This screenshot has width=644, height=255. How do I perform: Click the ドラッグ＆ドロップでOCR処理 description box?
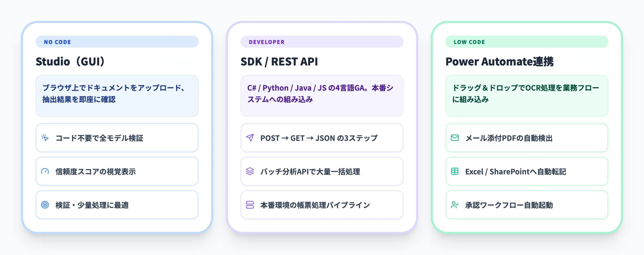click(x=527, y=96)
